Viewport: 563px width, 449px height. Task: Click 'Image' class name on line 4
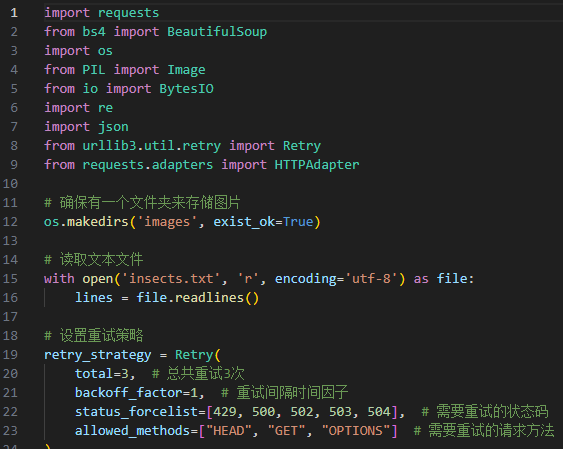[x=186, y=70]
